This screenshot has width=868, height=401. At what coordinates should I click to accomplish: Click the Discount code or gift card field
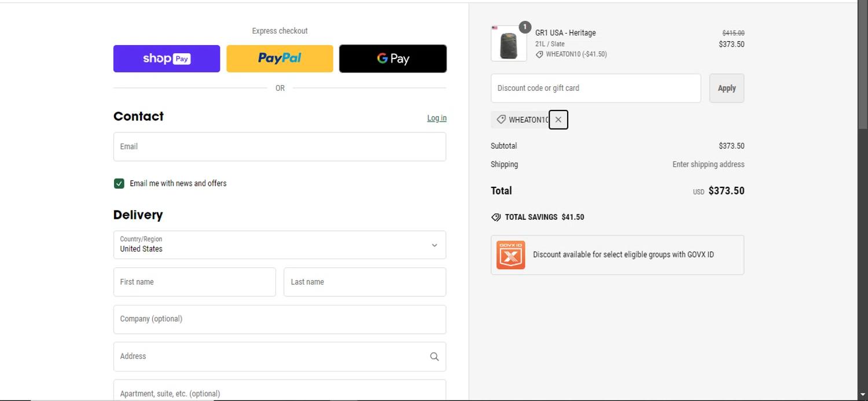pyautogui.click(x=595, y=88)
